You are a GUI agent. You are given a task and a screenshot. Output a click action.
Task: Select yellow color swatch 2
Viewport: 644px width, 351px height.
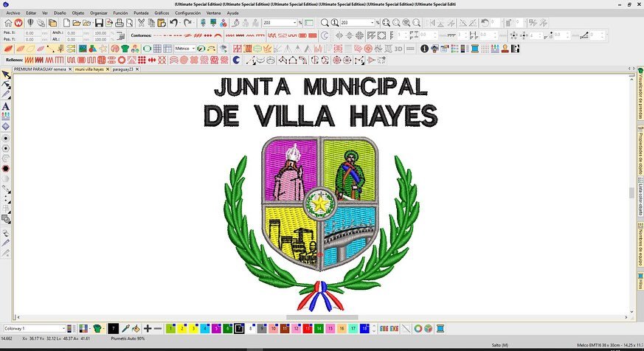(x=182, y=328)
